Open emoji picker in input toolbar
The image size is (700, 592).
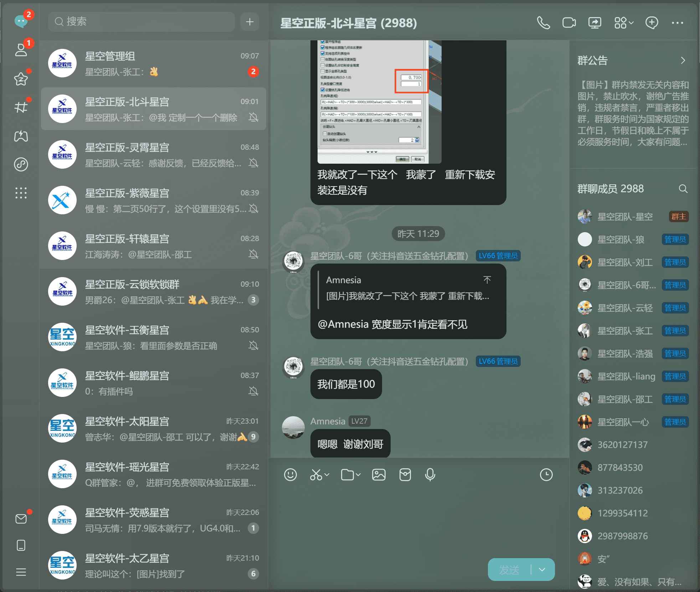pyautogui.click(x=290, y=475)
